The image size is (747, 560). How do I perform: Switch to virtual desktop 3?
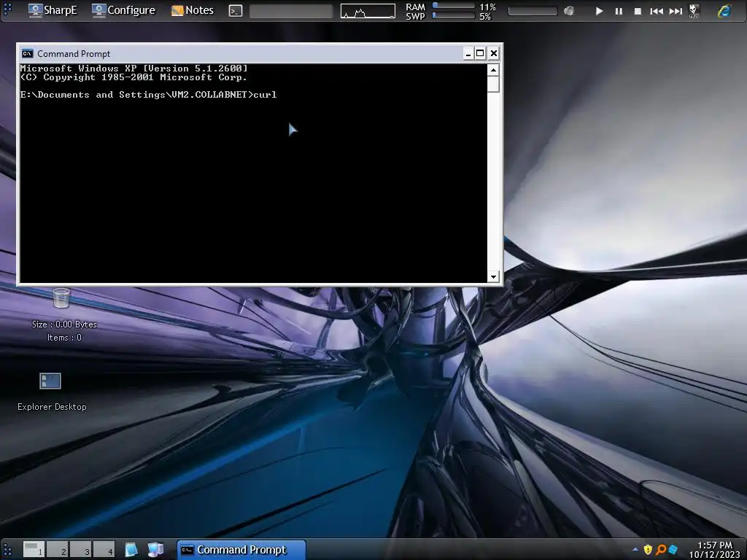click(x=80, y=549)
